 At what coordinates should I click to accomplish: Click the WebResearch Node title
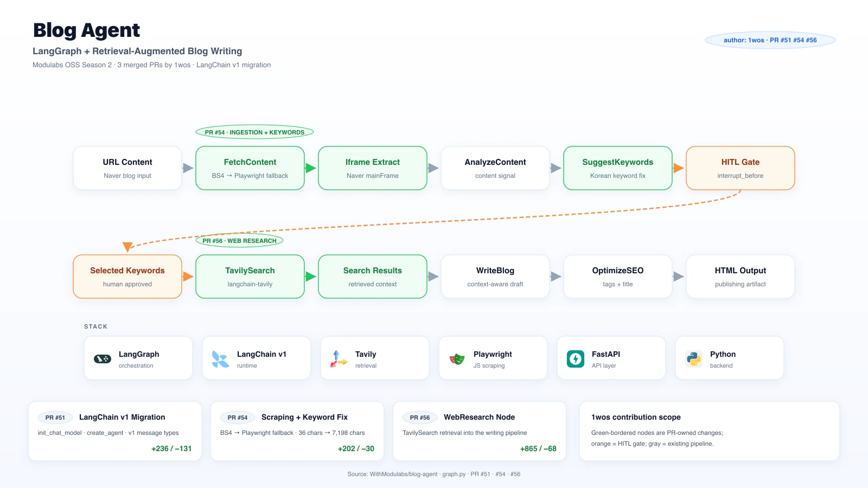[479, 417]
